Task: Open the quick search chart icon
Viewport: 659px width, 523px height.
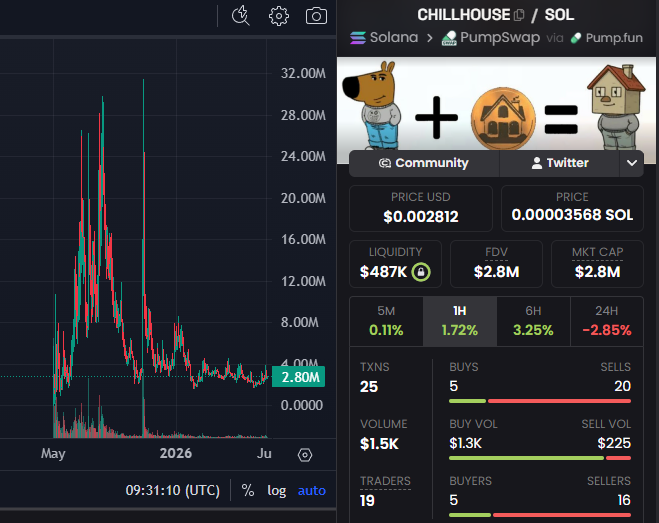Action: coord(241,16)
